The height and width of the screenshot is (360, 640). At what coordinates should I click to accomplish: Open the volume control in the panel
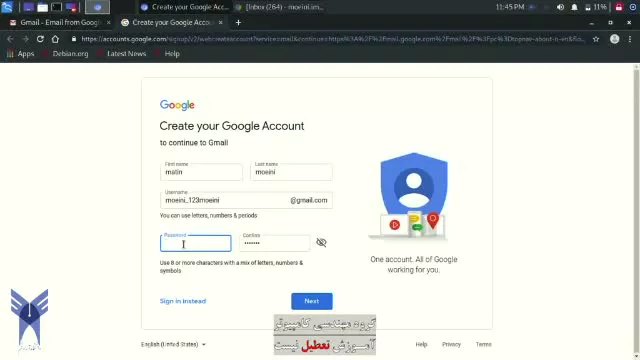click(x=560, y=7)
